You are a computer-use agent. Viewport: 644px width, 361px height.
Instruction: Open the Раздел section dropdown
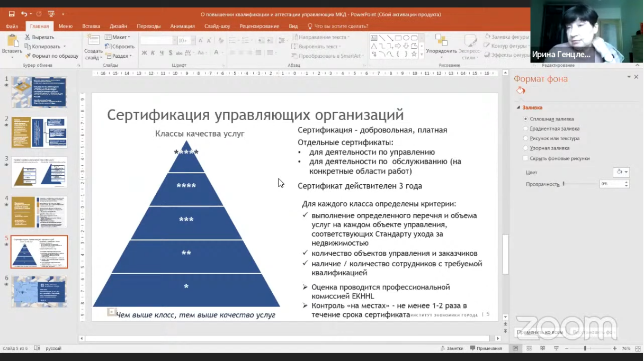click(x=118, y=56)
